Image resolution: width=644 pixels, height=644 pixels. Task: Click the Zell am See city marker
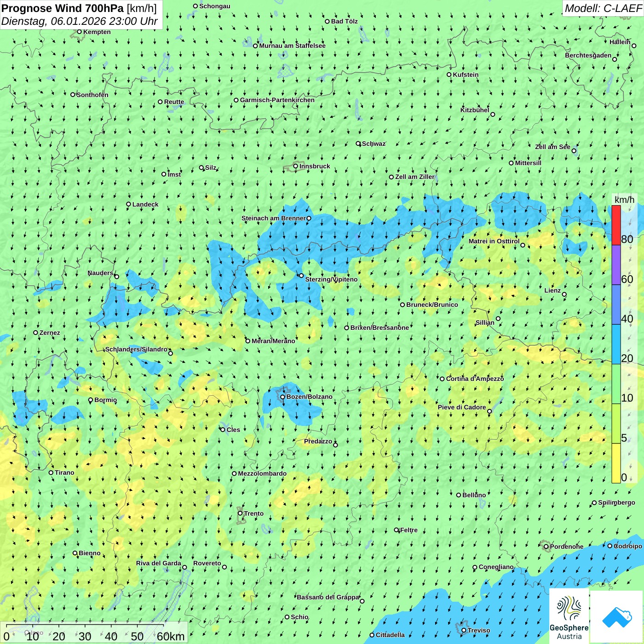pyautogui.click(x=574, y=150)
